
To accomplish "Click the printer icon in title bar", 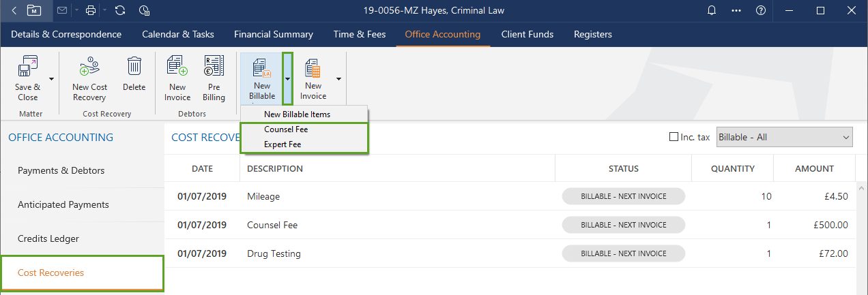I will click(x=91, y=10).
